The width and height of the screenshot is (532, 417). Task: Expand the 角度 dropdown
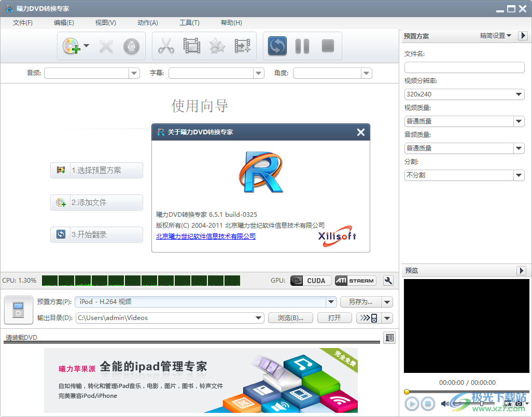point(366,73)
